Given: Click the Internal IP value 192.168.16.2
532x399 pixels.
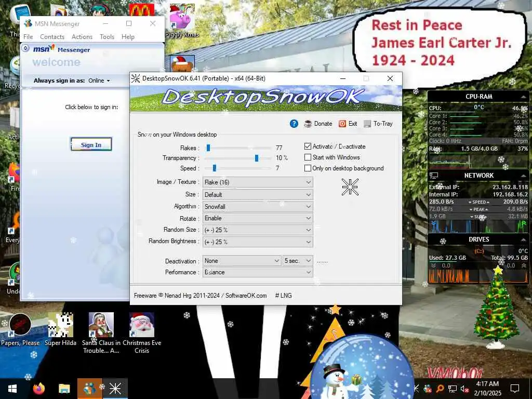Looking at the screenshot, I should coord(510,194).
